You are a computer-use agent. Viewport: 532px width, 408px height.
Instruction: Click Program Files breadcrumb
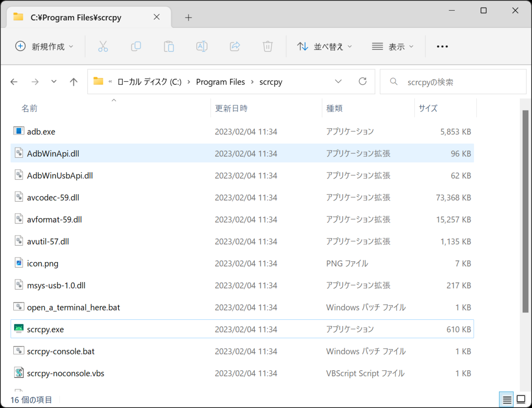(x=220, y=82)
